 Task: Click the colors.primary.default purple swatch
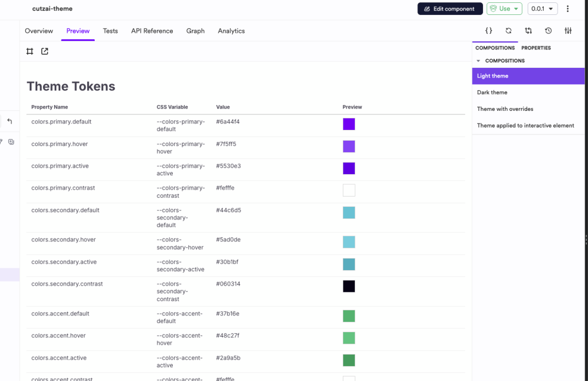(349, 124)
